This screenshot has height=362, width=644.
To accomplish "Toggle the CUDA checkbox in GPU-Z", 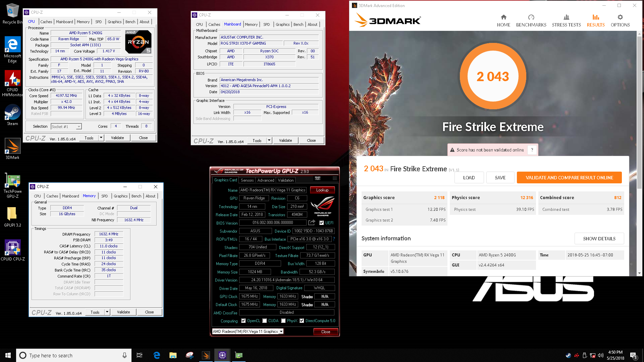I will [265, 321].
